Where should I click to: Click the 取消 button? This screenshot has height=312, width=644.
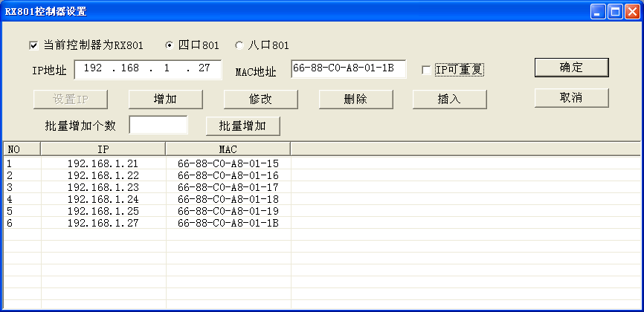pyautogui.click(x=571, y=98)
